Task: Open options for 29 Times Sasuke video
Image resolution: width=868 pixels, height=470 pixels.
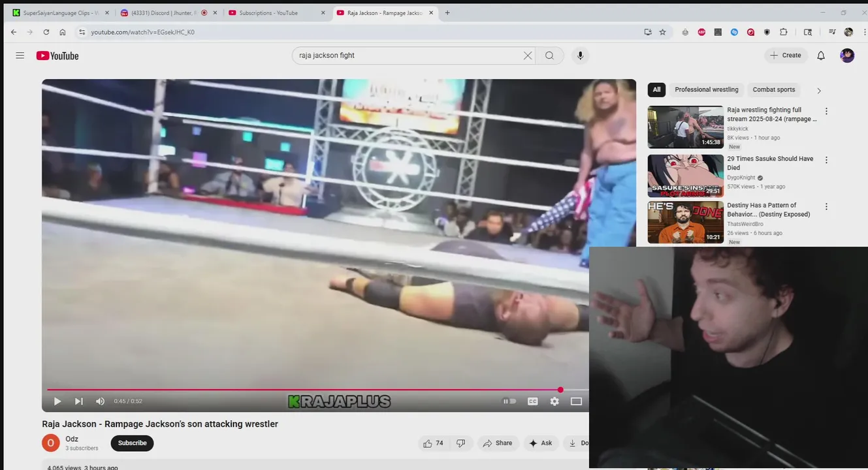Action: [826, 160]
